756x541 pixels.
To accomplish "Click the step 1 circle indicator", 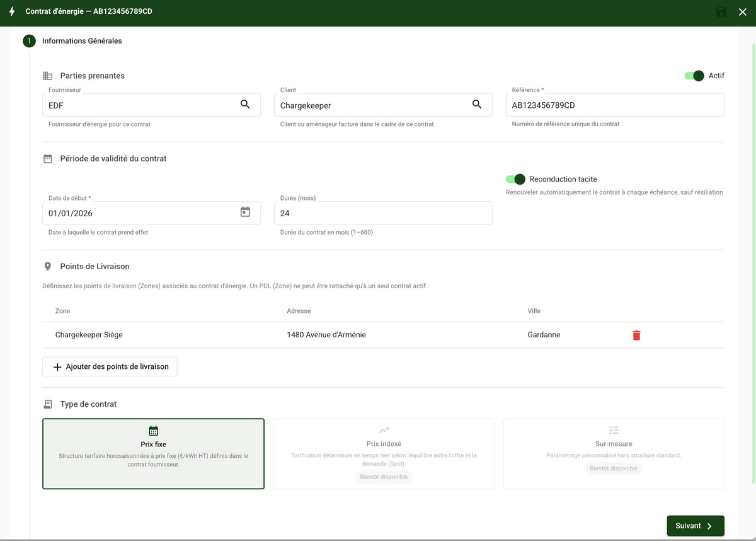I will point(29,41).
